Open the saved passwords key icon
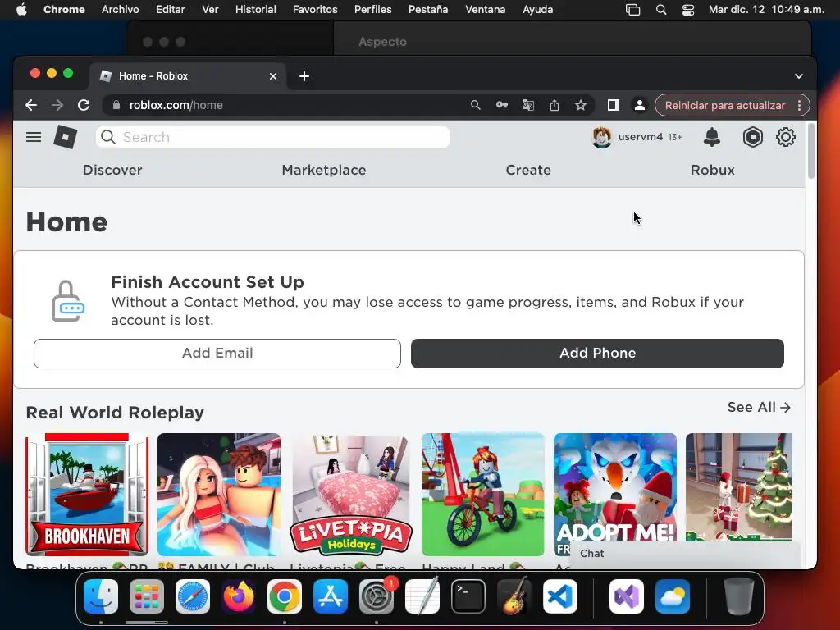 pyautogui.click(x=501, y=105)
